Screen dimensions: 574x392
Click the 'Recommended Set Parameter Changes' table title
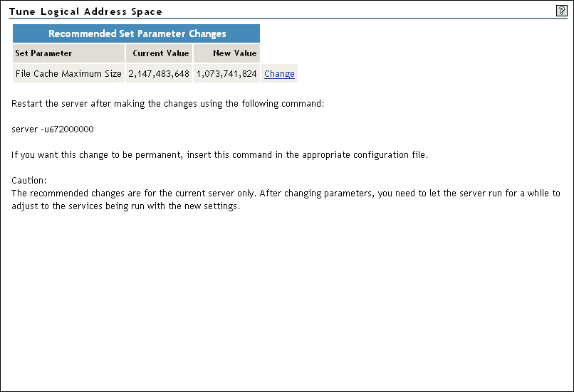click(137, 33)
